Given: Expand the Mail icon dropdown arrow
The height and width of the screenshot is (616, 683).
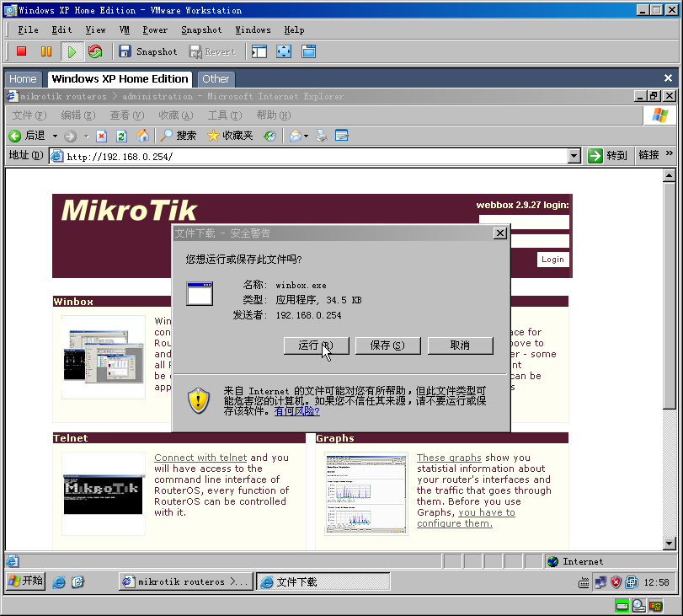Looking at the screenshot, I should click(x=307, y=136).
